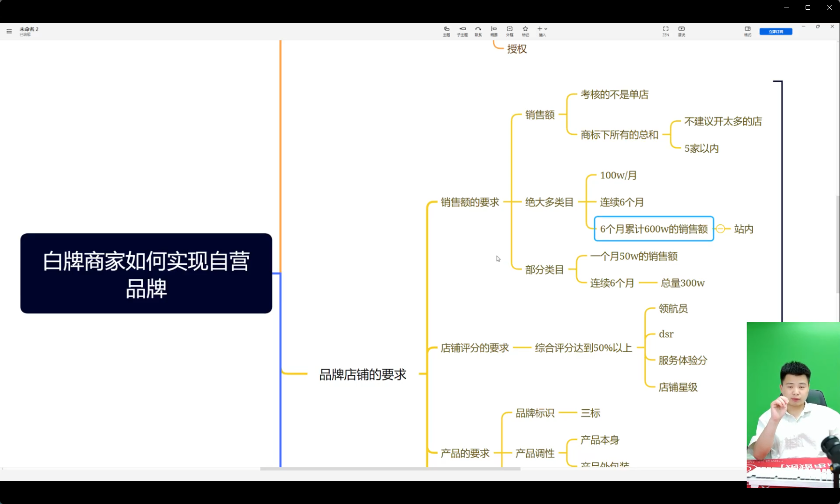Select the 销售额的要求 node
The height and width of the screenshot is (504, 840).
(x=470, y=202)
